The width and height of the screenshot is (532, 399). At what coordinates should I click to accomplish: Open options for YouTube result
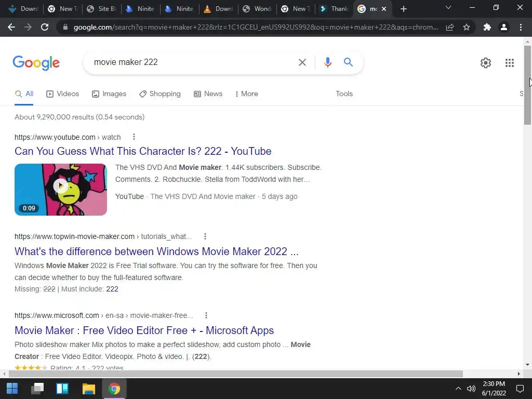click(x=134, y=137)
